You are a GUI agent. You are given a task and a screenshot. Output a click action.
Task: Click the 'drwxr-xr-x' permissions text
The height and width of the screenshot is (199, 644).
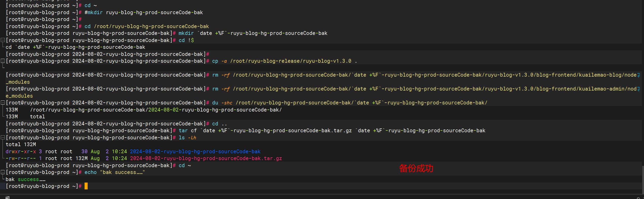pos(21,151)
